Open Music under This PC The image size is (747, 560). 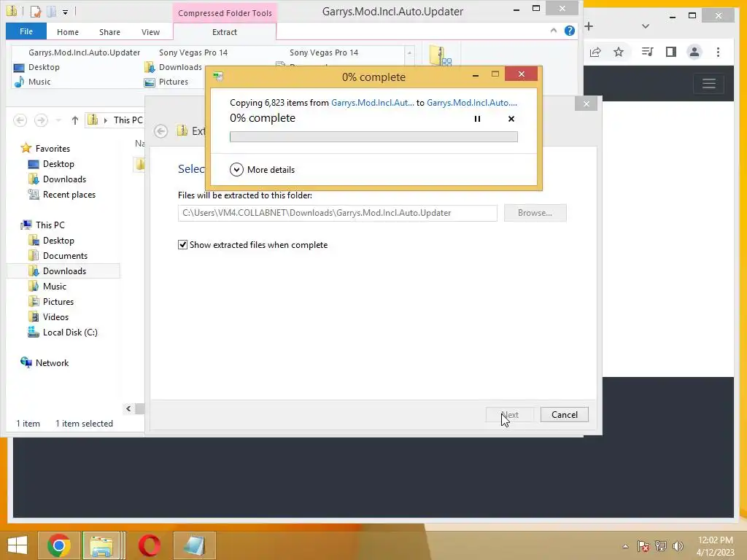pos(47,286)
